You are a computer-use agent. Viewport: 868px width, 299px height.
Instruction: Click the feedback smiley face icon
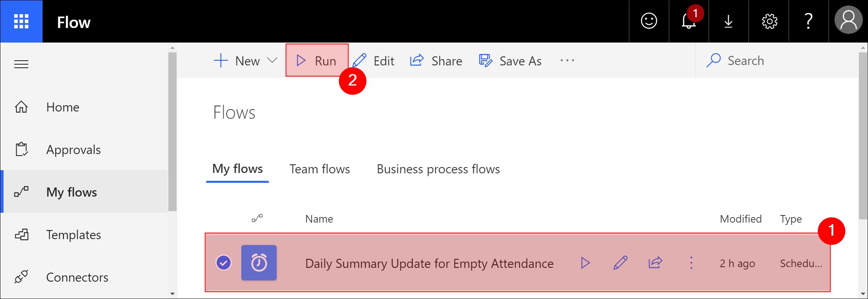tap(649, 21)
